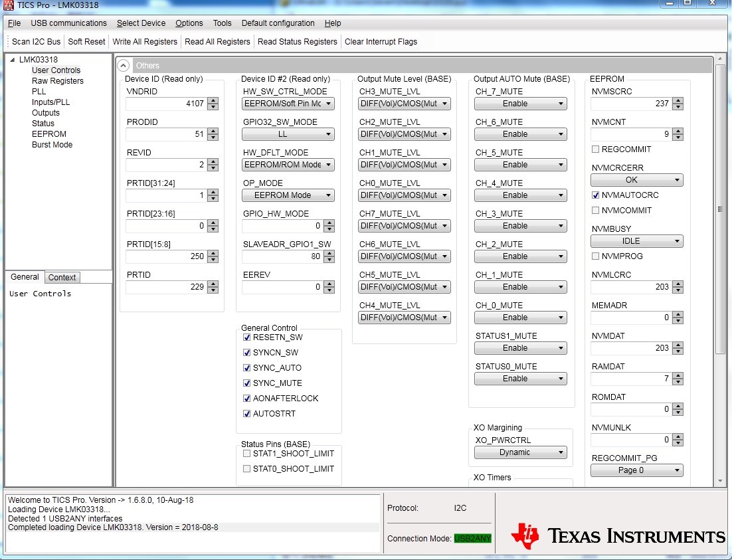Open the CH_7_MUTE dropdown
The height and width of the screenshot is (560, 732).
point(521,104)
